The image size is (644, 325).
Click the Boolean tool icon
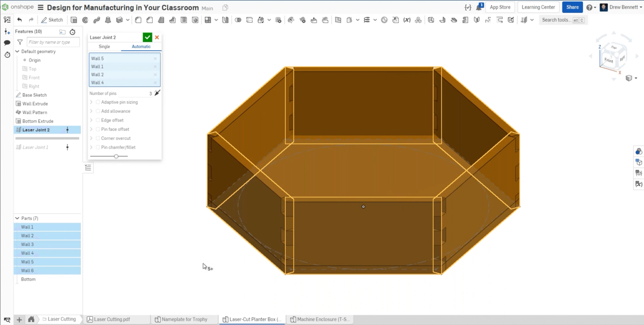(238, 20)
